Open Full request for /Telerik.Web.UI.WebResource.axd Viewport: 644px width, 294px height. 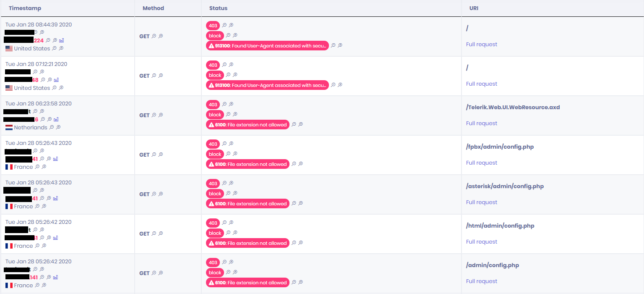[x=482, y=123]
